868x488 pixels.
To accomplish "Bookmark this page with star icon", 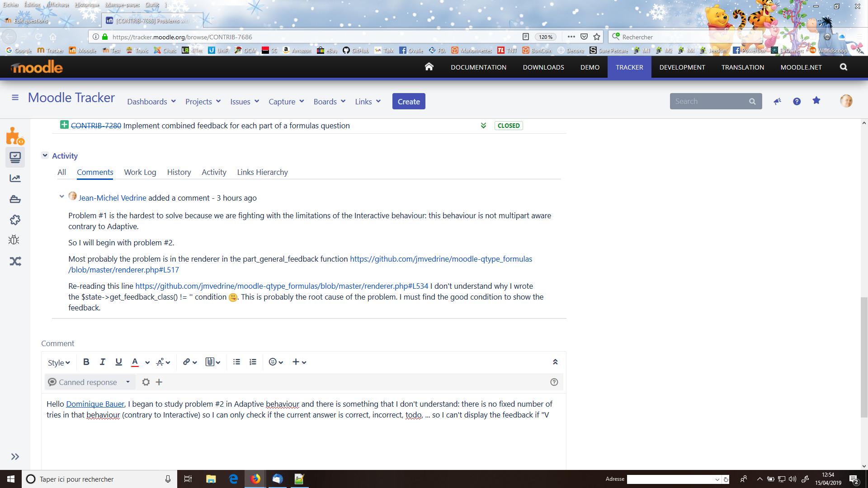I will pyautogui.click(x=597, y=37).
